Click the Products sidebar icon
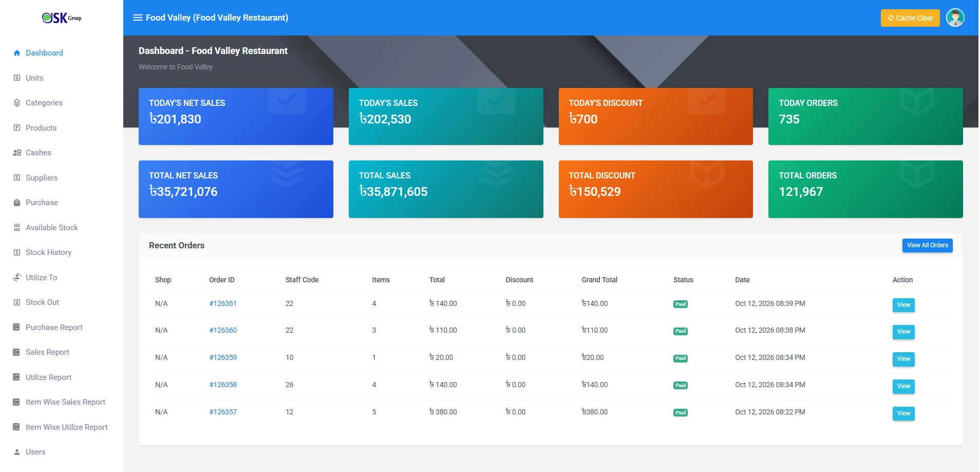This screenshot has height=472, width=980. coord(17,128)
